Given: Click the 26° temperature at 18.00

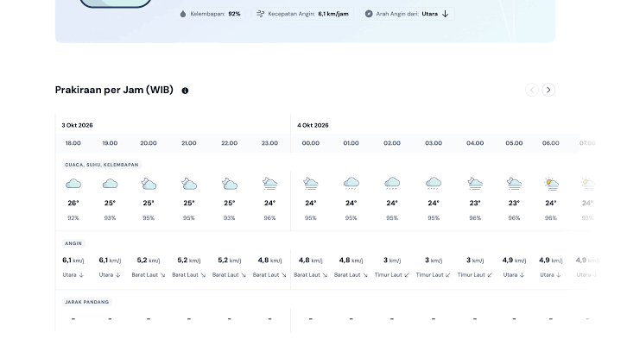Looking at the screenshot, I should coord(73,203).
